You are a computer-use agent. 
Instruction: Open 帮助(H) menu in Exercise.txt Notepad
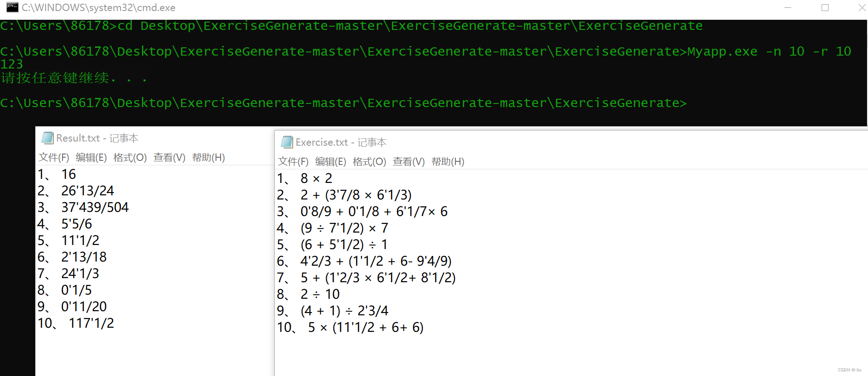(448, 162)
